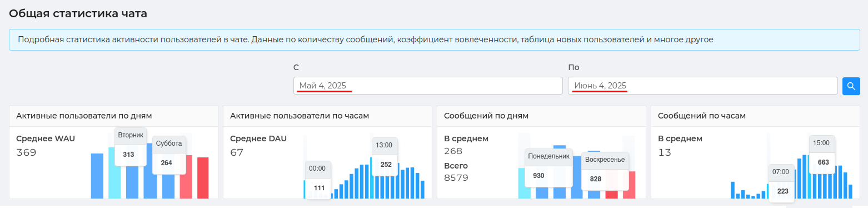Open the end date field Июнь 4, 2025
Screen dimensions: 868x208
pyautogui.click(x=702, y=86)
